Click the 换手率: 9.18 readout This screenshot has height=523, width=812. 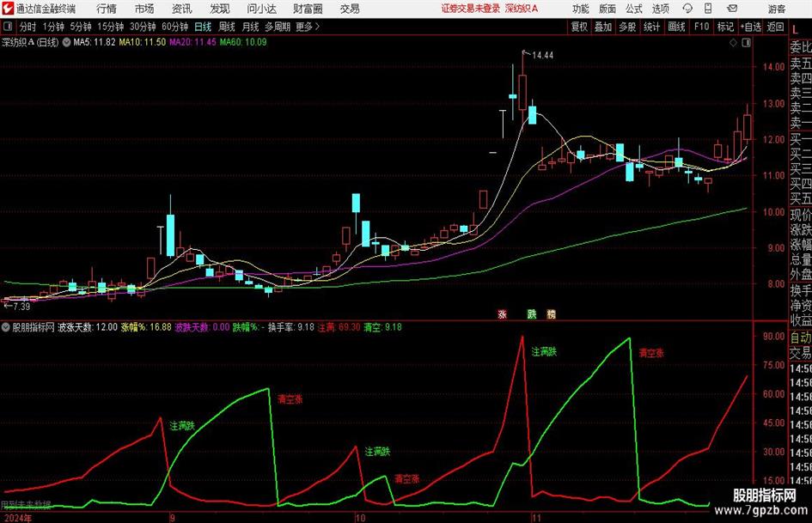tap(290, 327)
